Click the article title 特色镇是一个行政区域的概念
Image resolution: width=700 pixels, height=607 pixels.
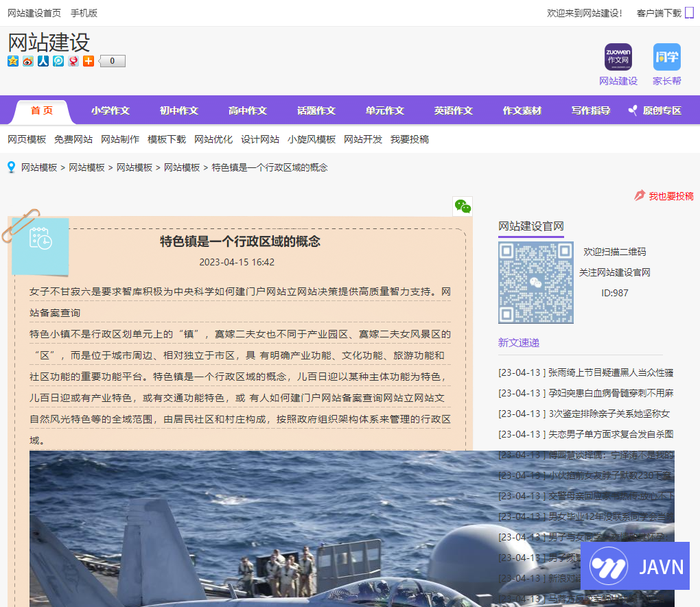(240, 241)
